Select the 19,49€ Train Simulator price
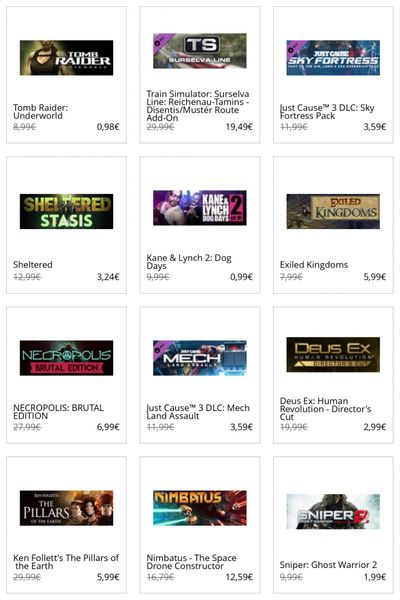 239,127
